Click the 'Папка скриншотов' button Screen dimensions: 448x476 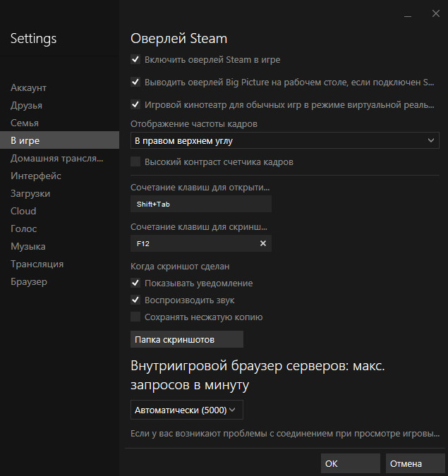click(187, 339)
